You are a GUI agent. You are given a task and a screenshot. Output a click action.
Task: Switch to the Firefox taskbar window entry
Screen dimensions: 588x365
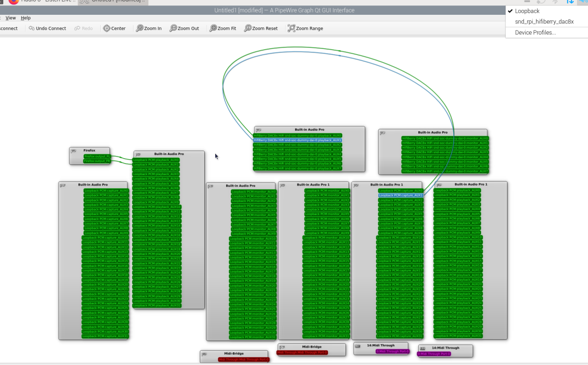[x=42, y=1]
